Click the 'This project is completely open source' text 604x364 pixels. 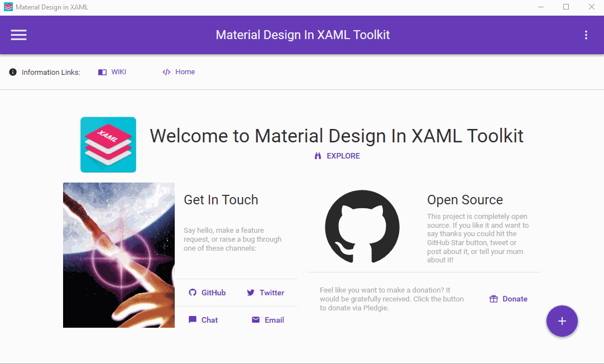[x=478, y=238]
